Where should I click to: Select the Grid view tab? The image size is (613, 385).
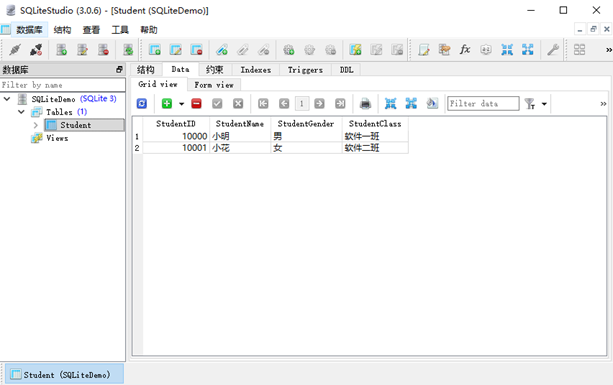tap(158, 84)
